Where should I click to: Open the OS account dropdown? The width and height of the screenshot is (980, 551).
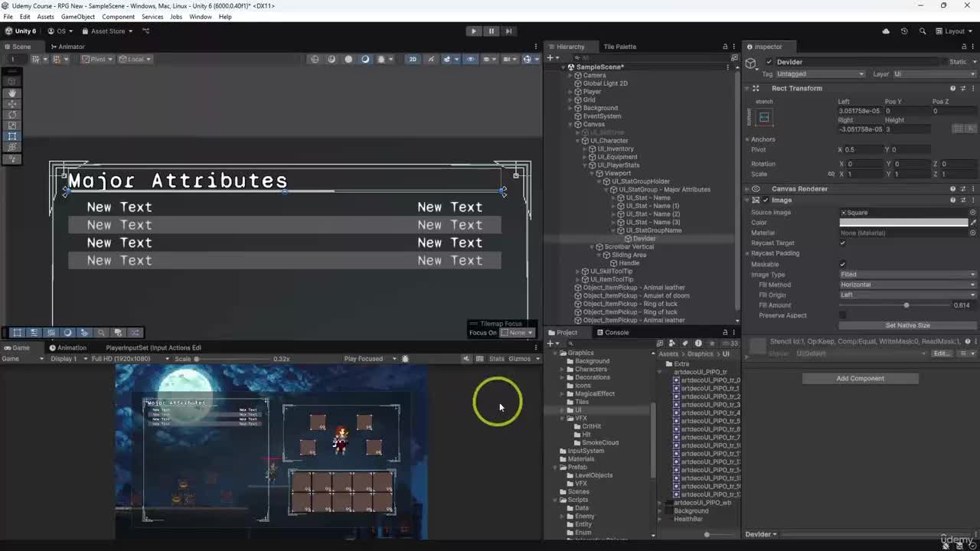(60, 31)
